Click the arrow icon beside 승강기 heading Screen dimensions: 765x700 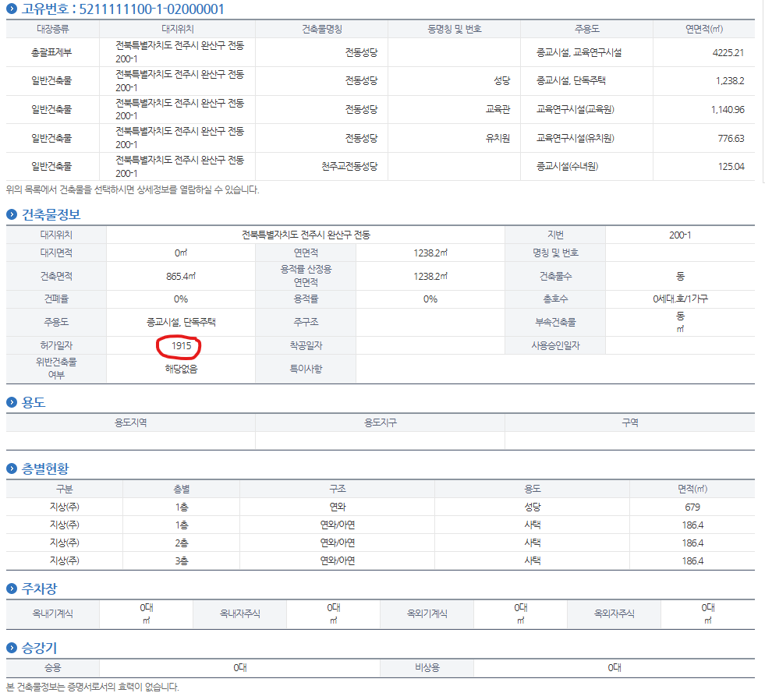coord(12,648)
